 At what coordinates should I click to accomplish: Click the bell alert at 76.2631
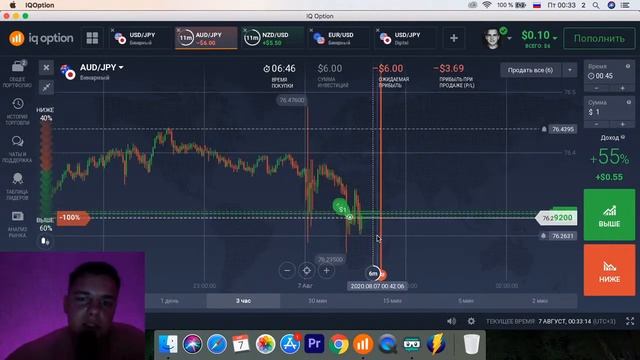coord(543,236)
